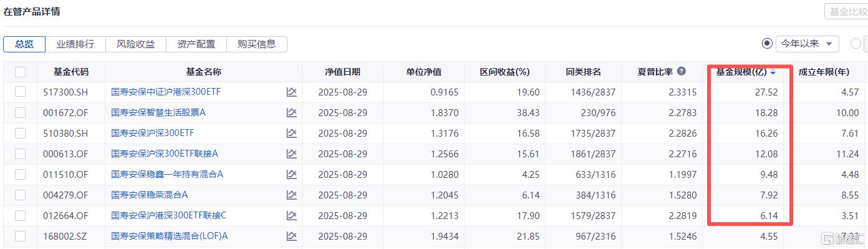Open chart icon for 国寿安保沪深300ETF联接A
Screen dimensions: 868x249
coord(291,154)
